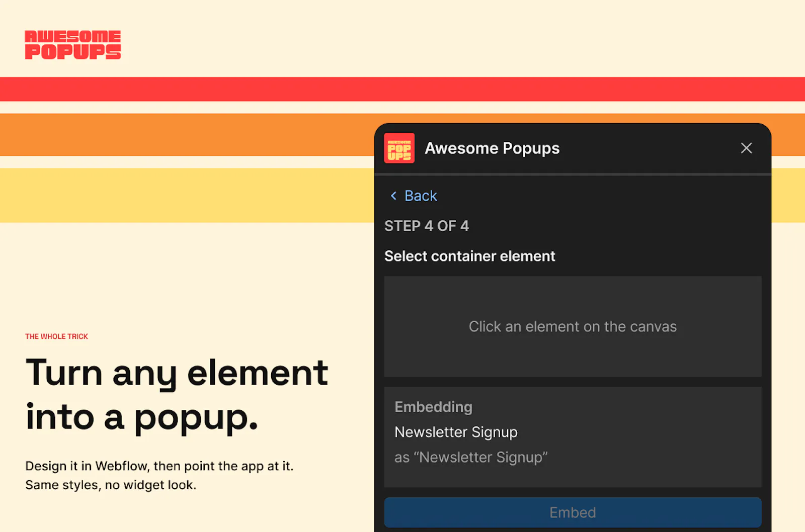Click the 'as “Newsletter Signup”' text
805x532 pixels.
click(x=471, y=457)
